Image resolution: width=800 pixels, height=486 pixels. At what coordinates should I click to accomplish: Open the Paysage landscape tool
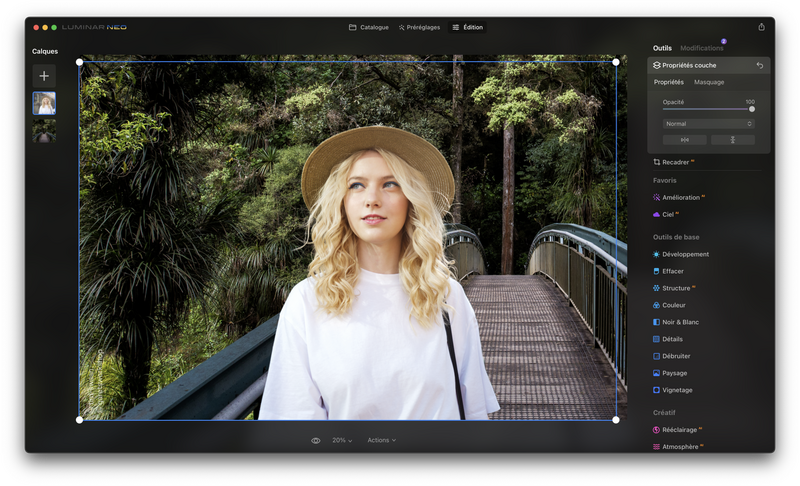click(x=670, y=373)
